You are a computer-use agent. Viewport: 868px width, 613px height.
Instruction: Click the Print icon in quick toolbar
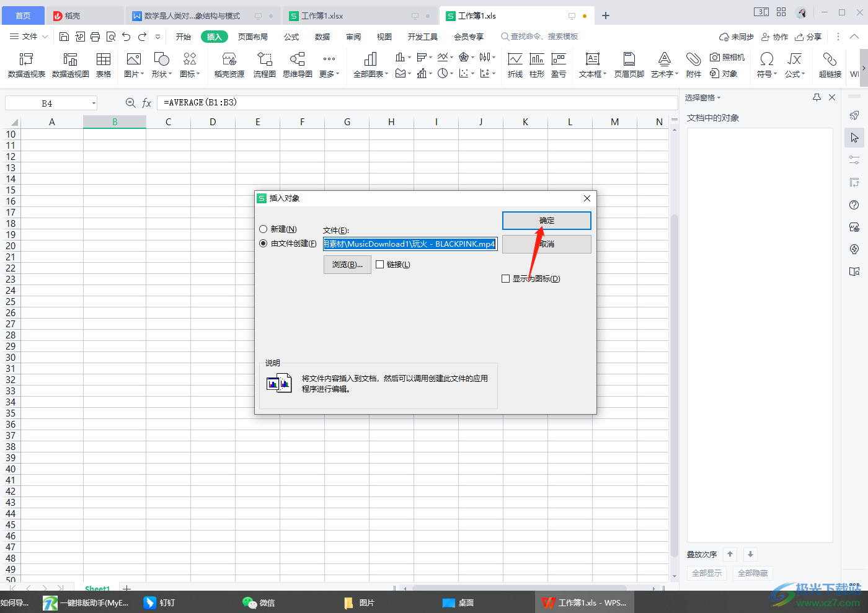point(95,37)
